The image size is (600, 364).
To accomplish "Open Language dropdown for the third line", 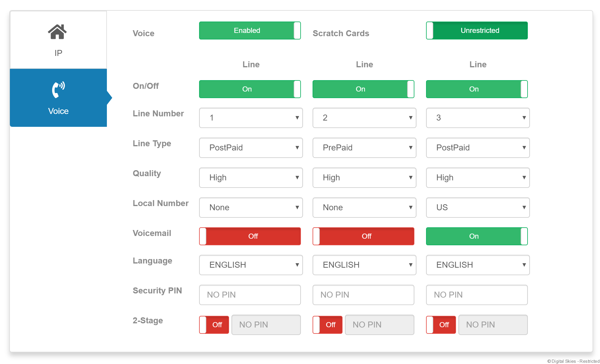I will (x=478, y=265).
